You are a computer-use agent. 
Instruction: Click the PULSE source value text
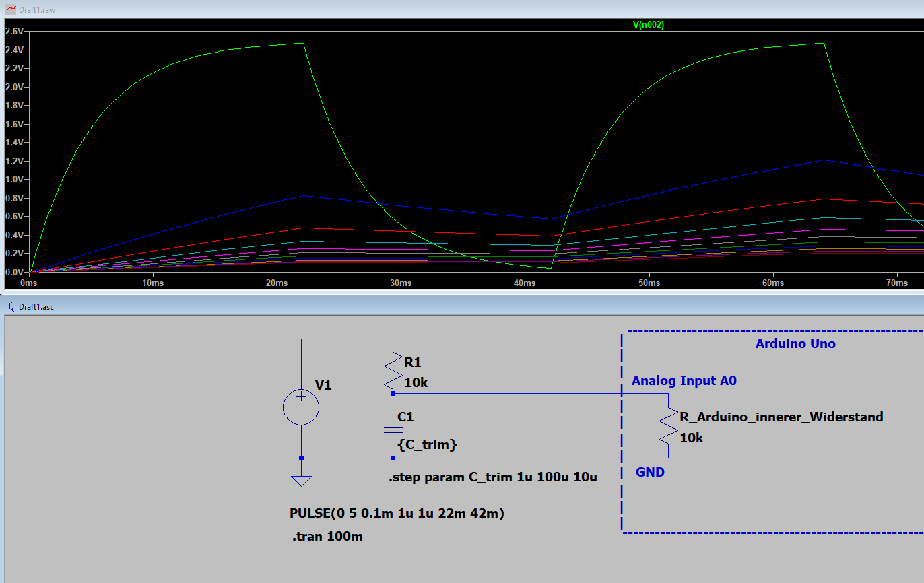point(397,514)
